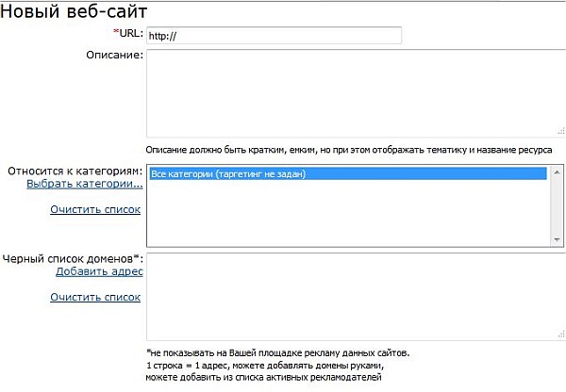Click the categories list scroll up arrow
This screenshot has height=392, width=566.
[558, 171]
